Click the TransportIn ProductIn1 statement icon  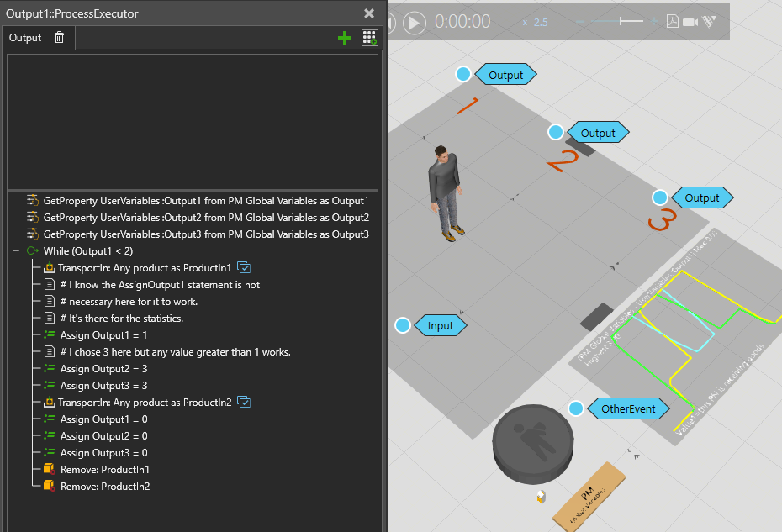49,267
